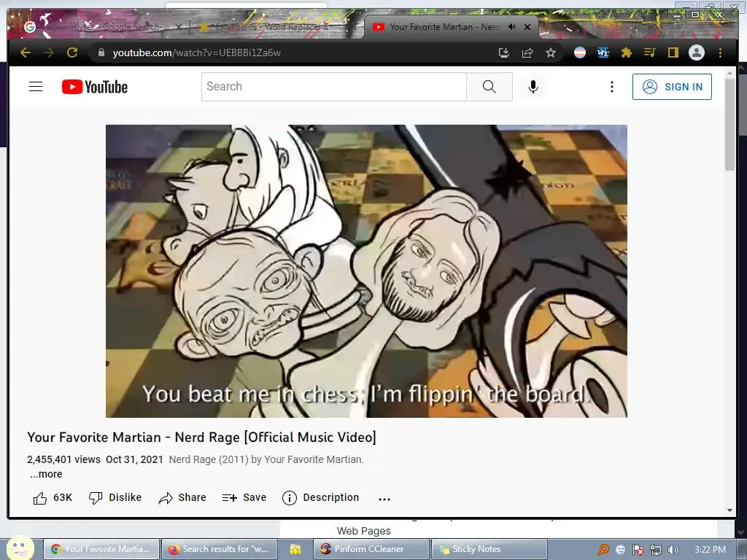Reload the YouTube page

72,52
